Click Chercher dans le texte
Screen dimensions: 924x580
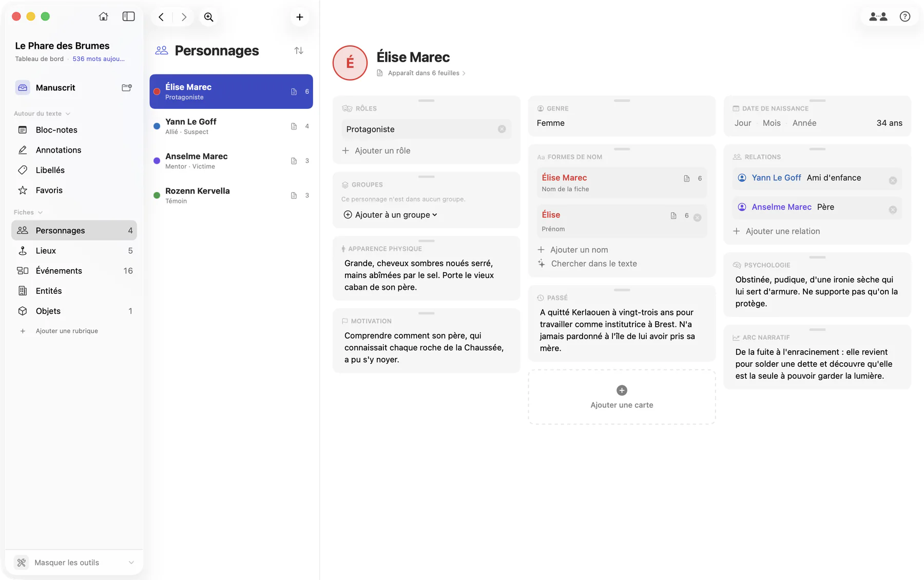587,264
